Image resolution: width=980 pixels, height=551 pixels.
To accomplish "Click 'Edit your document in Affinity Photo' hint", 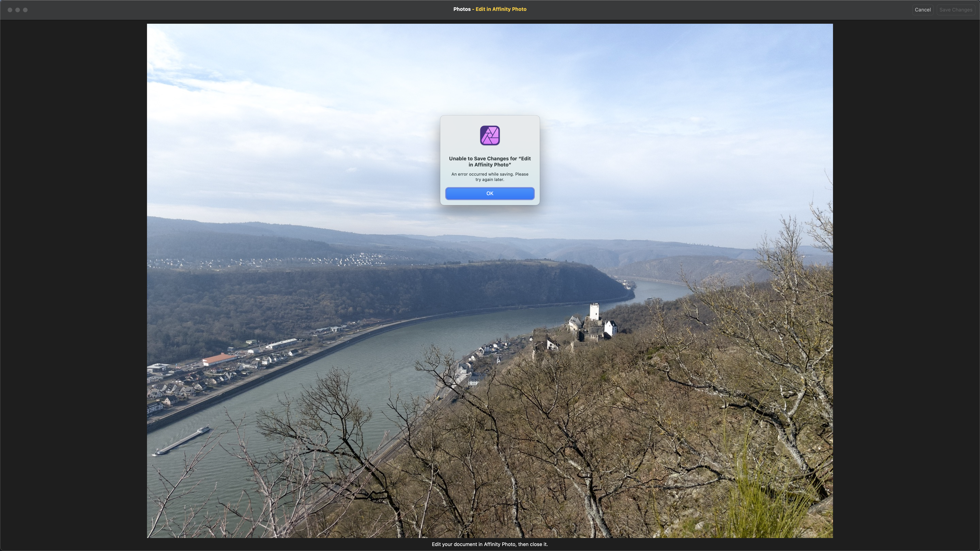I will click(x=490, y=544).
